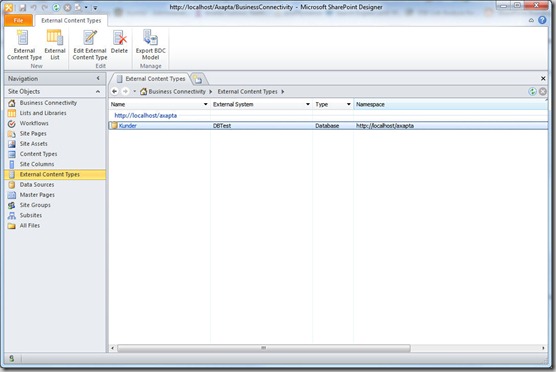This screenshot has width=556, height=372.
Task: Export the BDC Model
Action: pyautogui.click(x=150, y=45)
